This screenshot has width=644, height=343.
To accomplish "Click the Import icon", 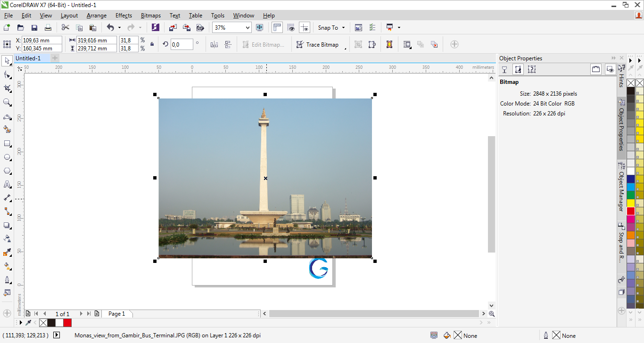I will (x=173, y=27).
